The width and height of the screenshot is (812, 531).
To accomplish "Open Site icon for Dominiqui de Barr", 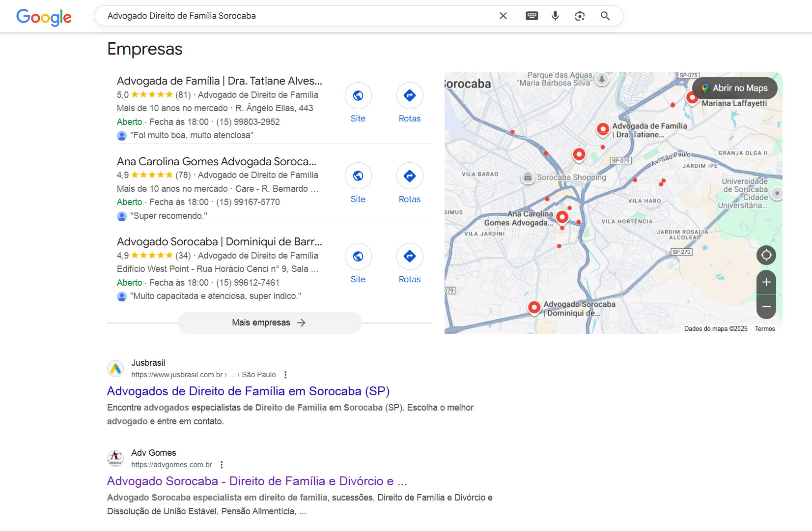I will (358, 256).
